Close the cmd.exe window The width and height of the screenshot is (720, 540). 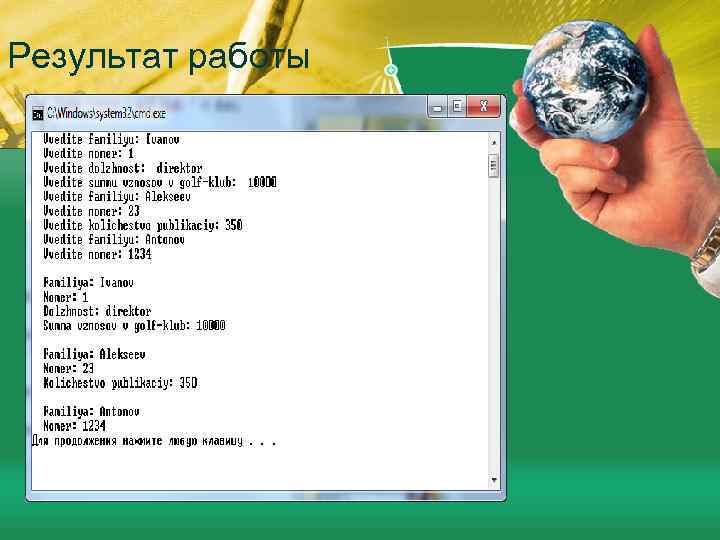pos(483,107)
